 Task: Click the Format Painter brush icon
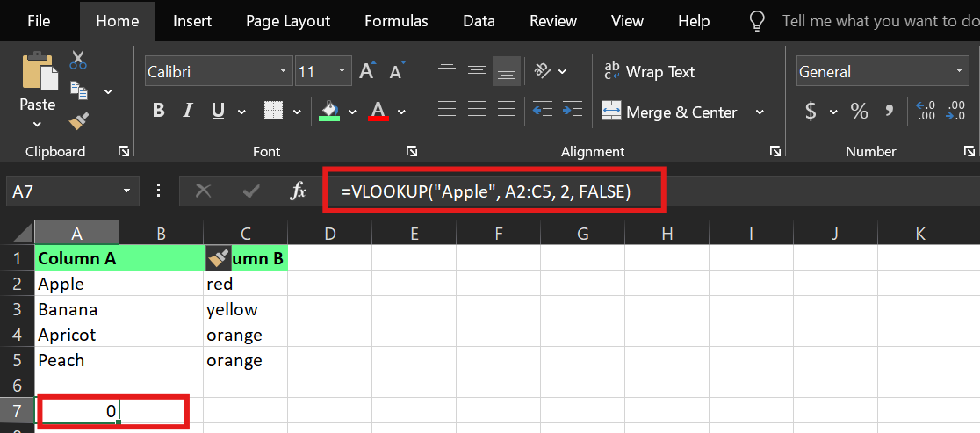[x=79, y=121]
